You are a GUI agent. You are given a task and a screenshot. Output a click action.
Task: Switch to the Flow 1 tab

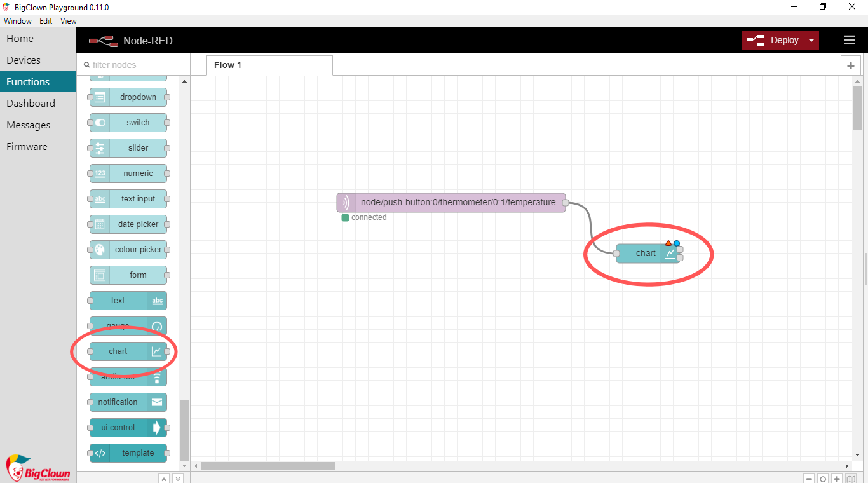click(269, 65)
